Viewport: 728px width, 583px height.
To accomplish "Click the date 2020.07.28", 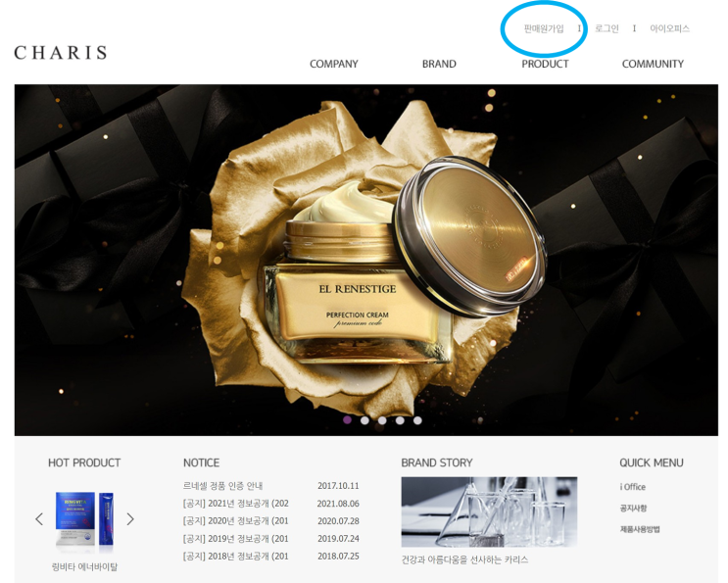I will coord(338,521).
